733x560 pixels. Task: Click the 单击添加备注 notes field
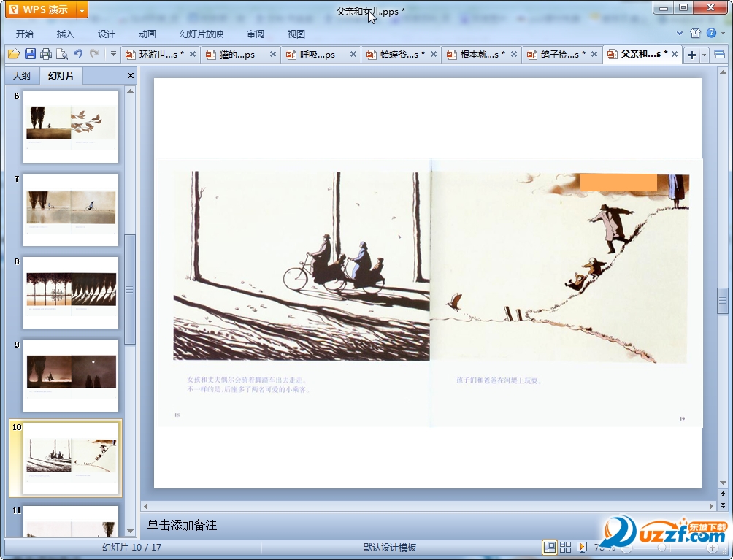[429, 525]
